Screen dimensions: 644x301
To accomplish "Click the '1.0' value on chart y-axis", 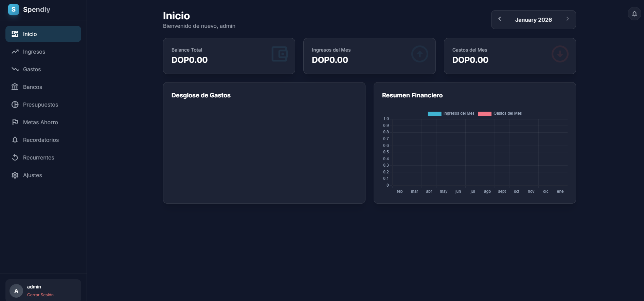I will coord(386,119).
